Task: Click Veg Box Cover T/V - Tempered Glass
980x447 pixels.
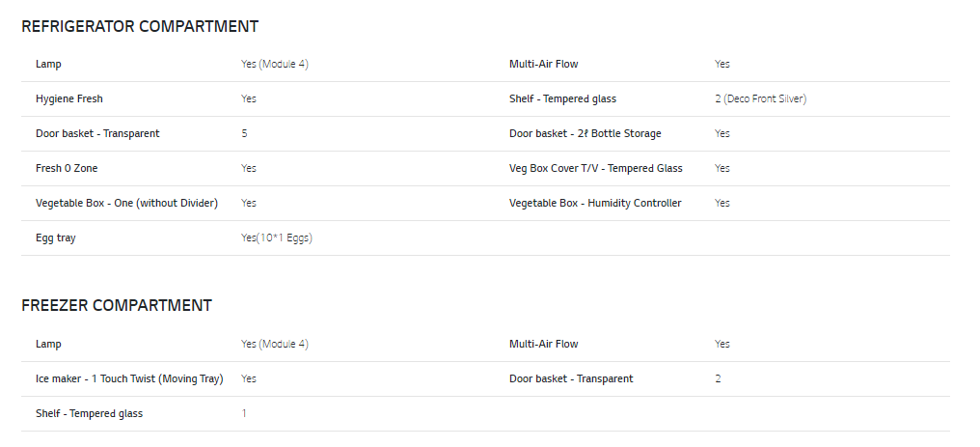Action: 596,168
